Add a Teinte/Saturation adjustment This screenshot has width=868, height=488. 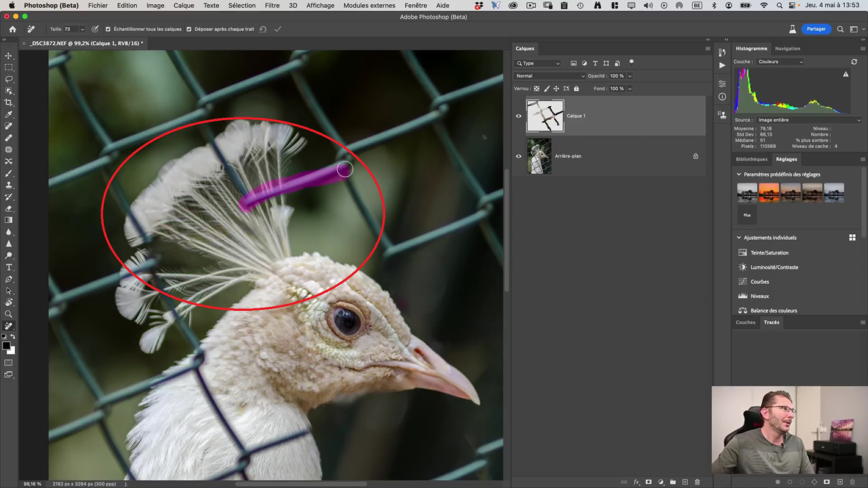tap(769, 253)
